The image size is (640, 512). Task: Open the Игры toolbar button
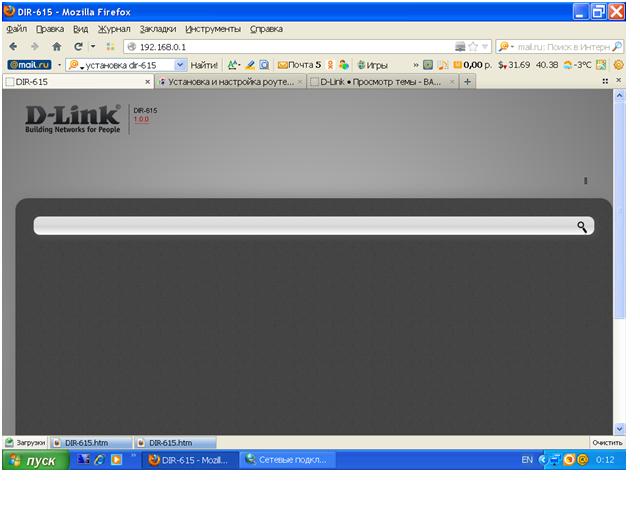click(x=372, y=65)
